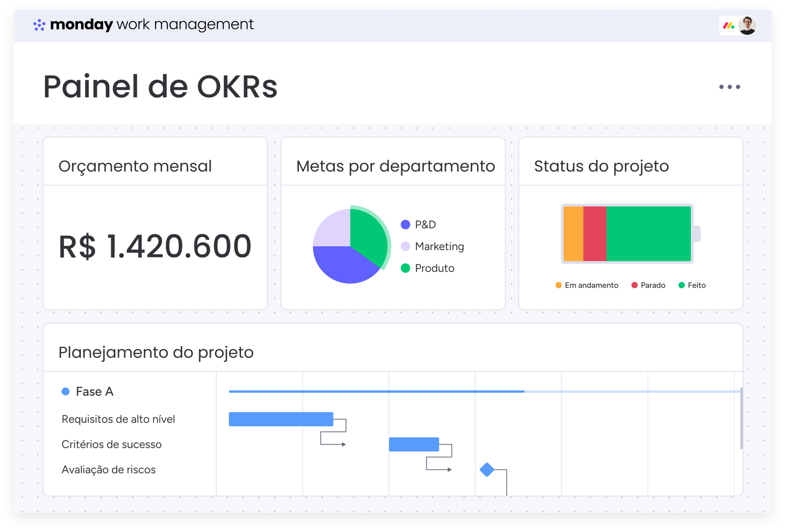Click the Fase A progress summary bar
The width and height of the screenshot is (786, 532).
(485, 391)
